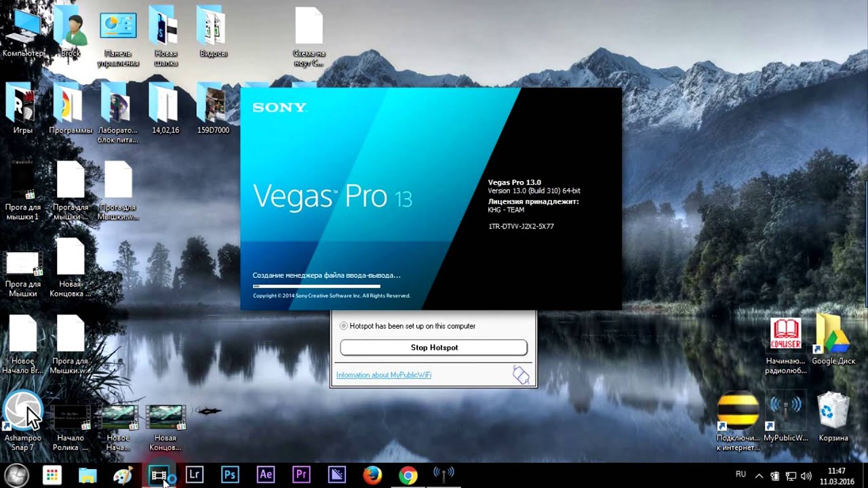868x488 pixels.
Task: Launch Premiere Pro from the taskbar
Action: pyautogui.click(x=300, y=476)
